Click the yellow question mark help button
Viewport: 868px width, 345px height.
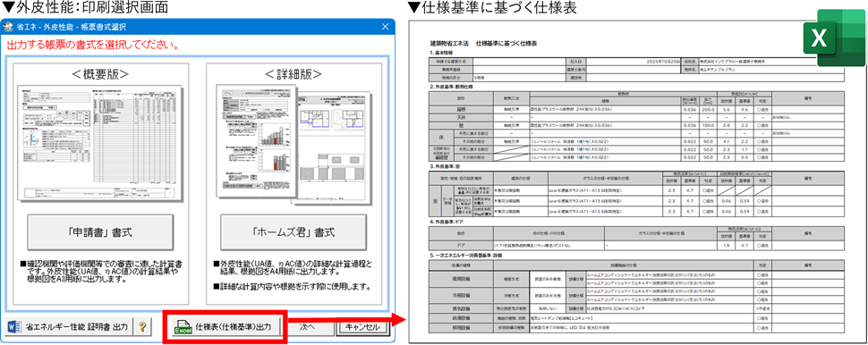(142, 327)
